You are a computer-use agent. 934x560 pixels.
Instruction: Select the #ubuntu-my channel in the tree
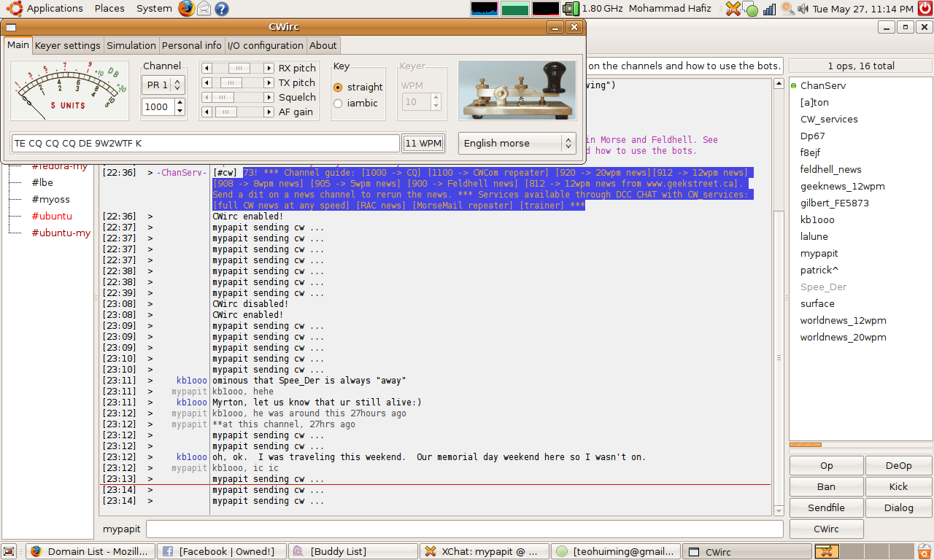click(x=61, y=233)
